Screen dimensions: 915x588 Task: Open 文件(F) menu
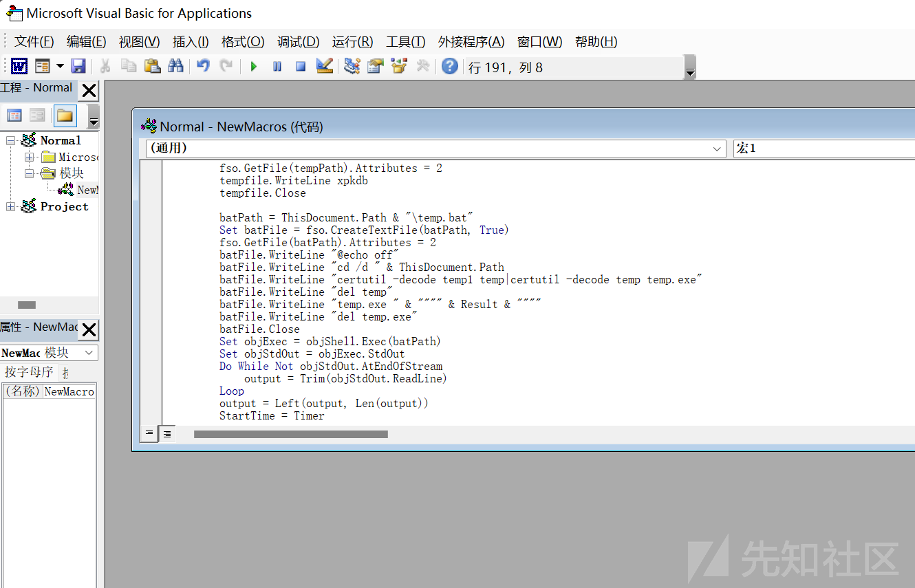click(34, 42)
